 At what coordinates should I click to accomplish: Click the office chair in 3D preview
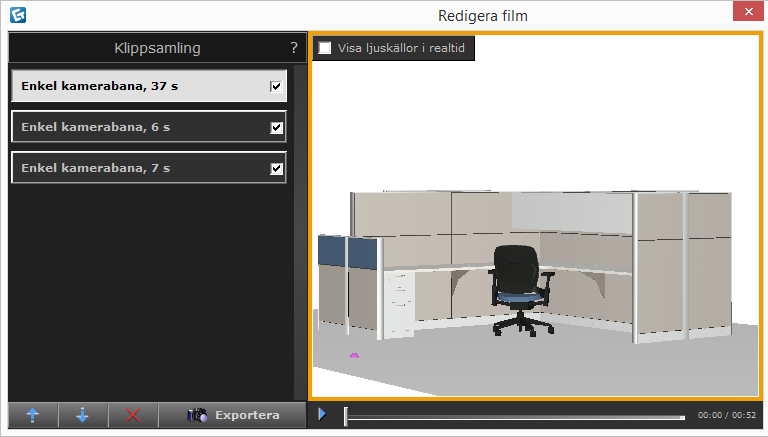522,290
